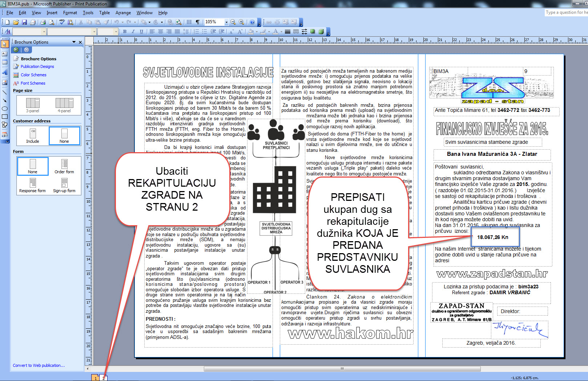Open the font name dropdown
The image size is (588, 381).
pos(94,32)
